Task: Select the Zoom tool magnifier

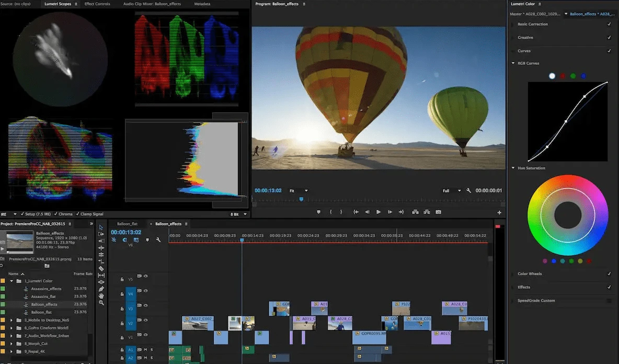Action: coord(101,303)
